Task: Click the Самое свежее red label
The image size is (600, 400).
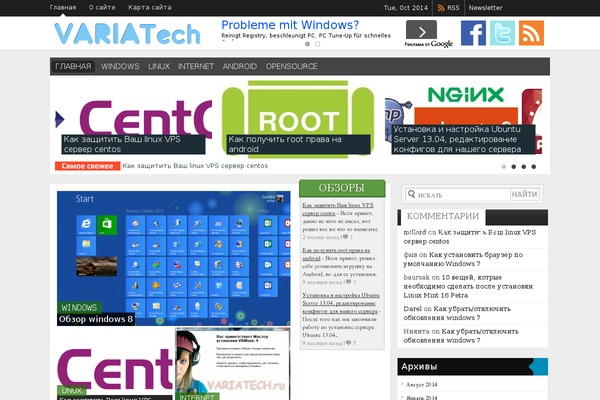Action: pos(87,166)
